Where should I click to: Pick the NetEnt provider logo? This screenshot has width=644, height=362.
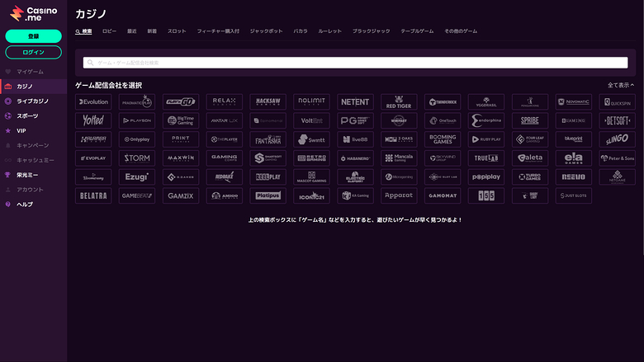pos(355,102)
